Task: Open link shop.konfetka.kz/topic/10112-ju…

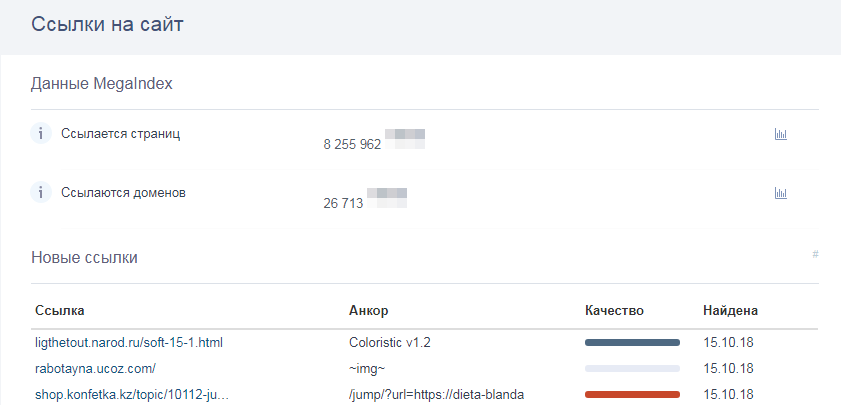Action: pos(132,394)
